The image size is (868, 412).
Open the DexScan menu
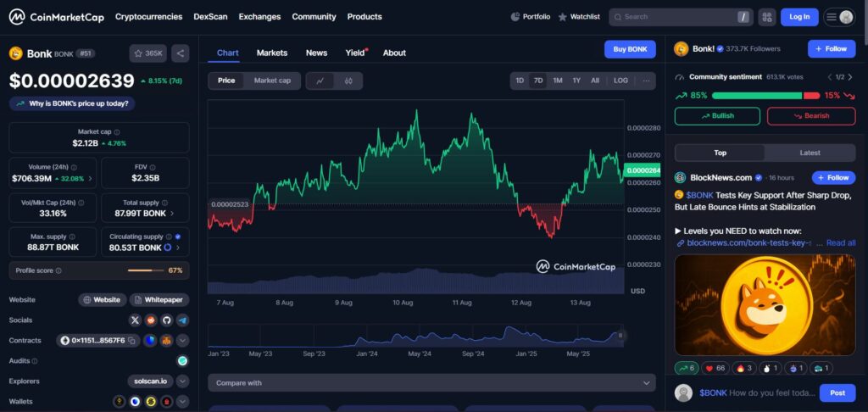click(210, 17)
